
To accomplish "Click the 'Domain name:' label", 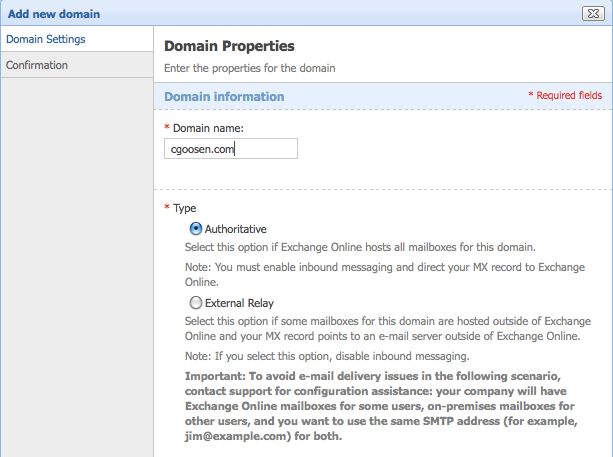I will (x=208, y=128).
